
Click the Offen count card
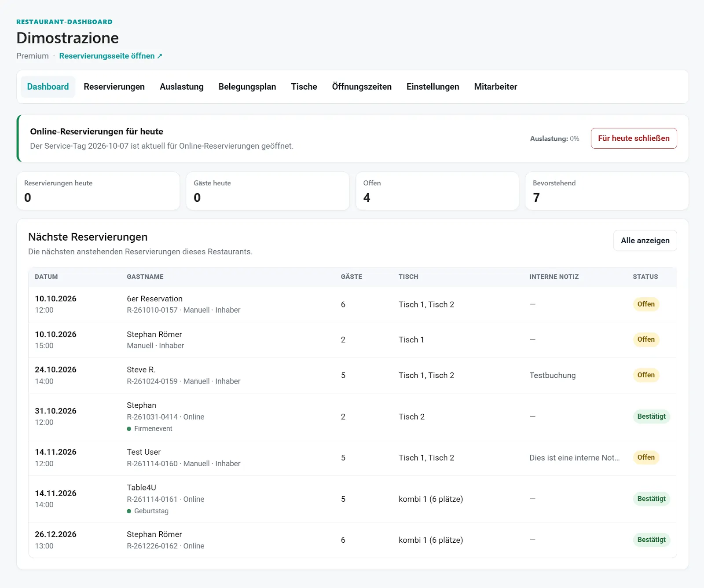coord(437,191)
